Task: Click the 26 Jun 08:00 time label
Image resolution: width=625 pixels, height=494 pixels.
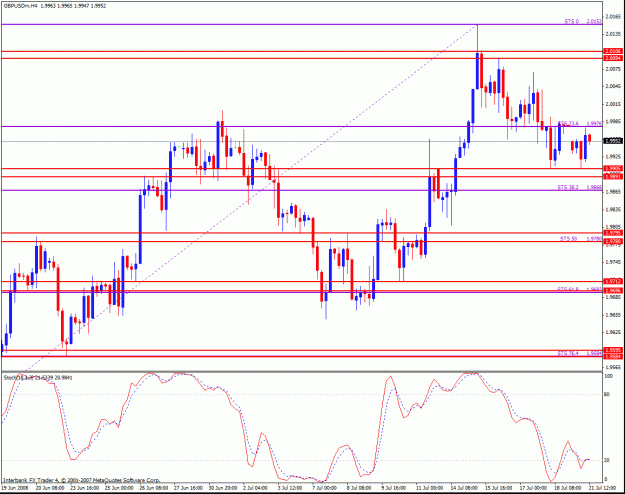Action: pos(153,488)
